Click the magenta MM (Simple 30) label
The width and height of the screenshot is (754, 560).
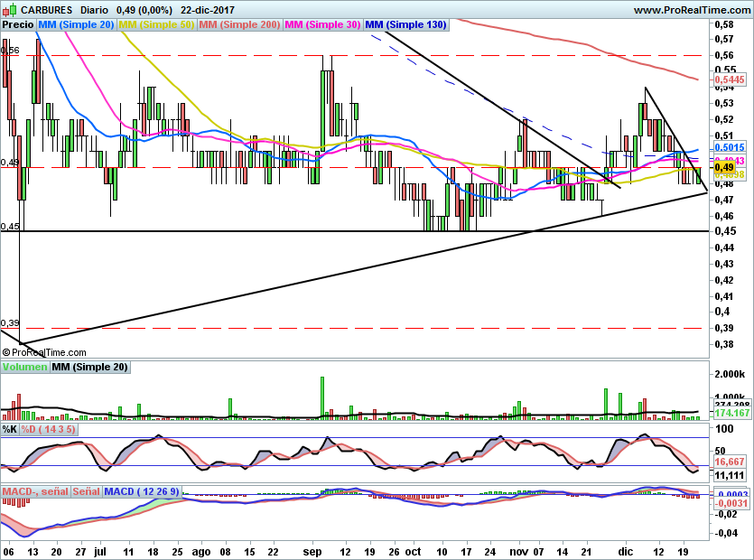(322, 25)
